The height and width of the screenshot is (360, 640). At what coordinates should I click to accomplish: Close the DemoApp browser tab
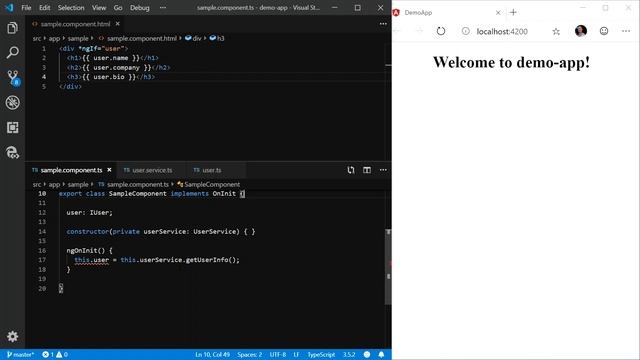[x=498, y=13]
